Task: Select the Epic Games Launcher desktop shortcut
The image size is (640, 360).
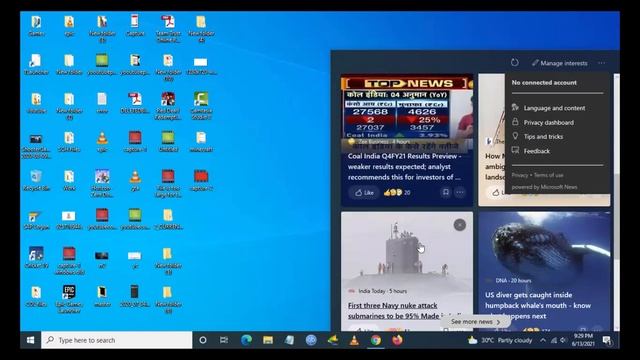Action: (x=69, y=299)
